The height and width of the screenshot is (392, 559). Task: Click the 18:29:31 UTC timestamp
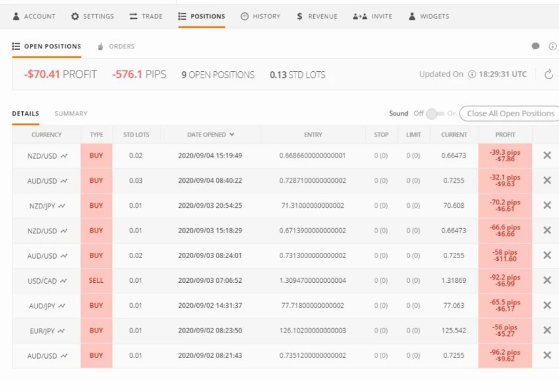click(503, 74)
